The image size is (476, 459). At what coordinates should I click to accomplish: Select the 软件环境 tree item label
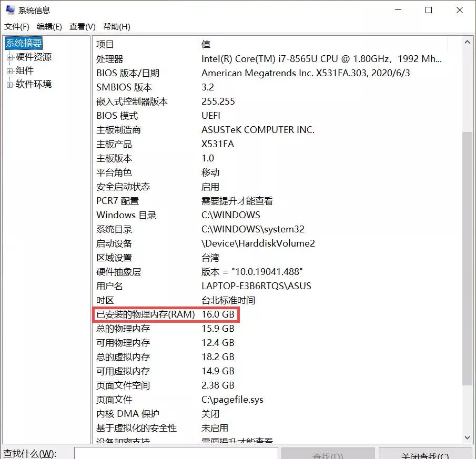click(34, 84)
